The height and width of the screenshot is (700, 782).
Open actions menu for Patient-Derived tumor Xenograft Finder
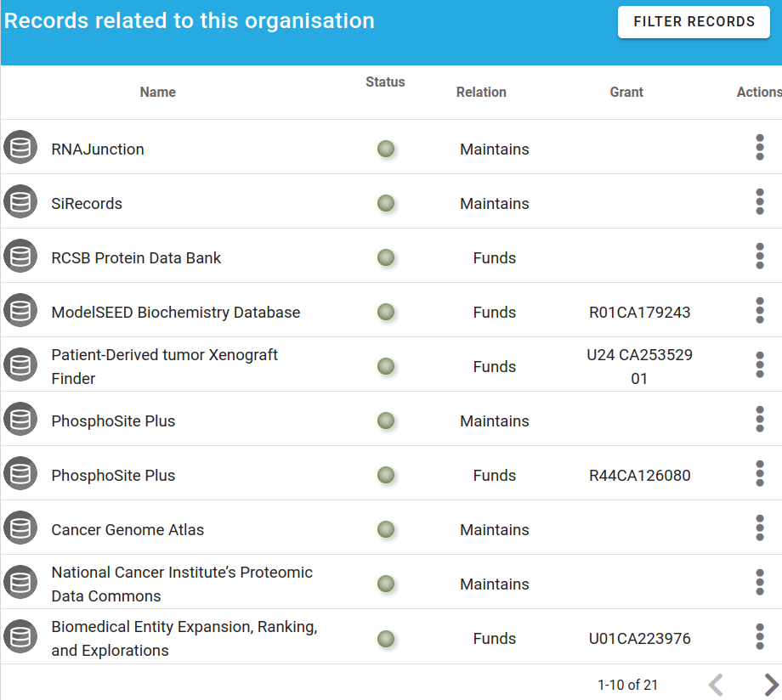click(x=760, y=364)
